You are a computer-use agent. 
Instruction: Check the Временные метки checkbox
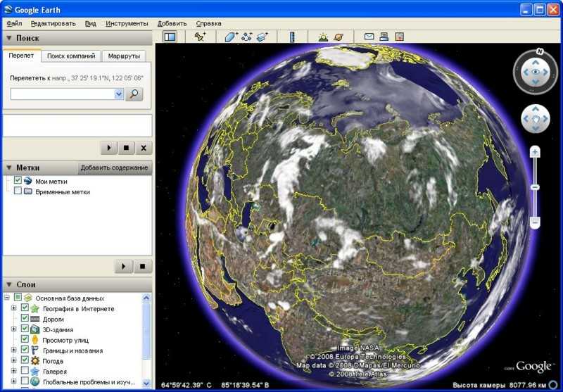point(18,191)
